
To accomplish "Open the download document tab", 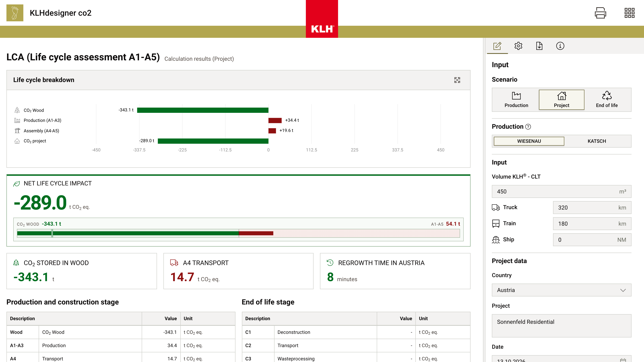I will pos(539,46).
